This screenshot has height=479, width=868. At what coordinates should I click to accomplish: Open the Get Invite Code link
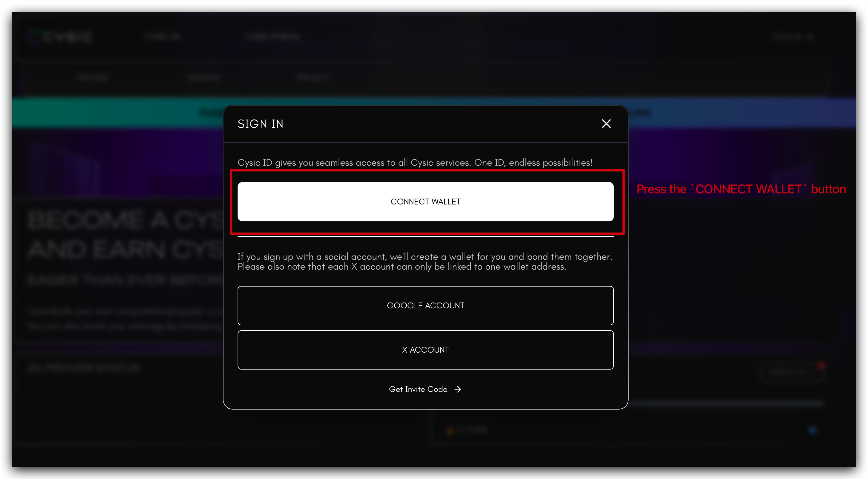pos(418,389)
